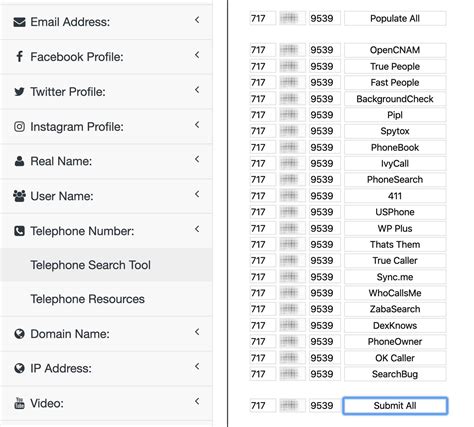Click the area code field in OpenCNAM row
This screenshot has width=474, height=427.
click(x=263, y=50)
